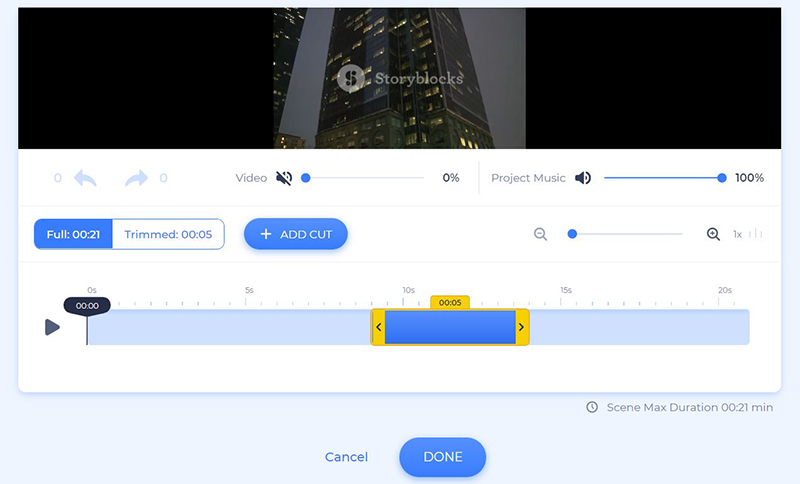Click the zoom out magnifier icon
The image size is (800, 484).
[x=540, y=234]
